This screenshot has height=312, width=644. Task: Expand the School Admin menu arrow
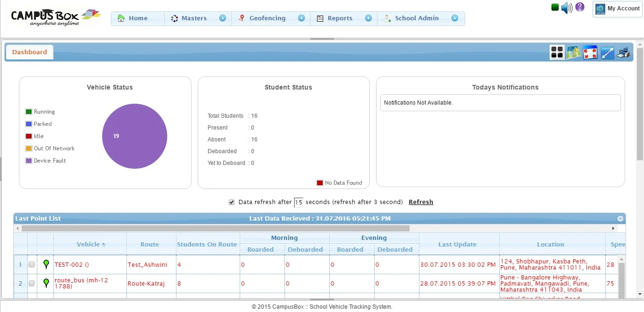pos(455,18)
